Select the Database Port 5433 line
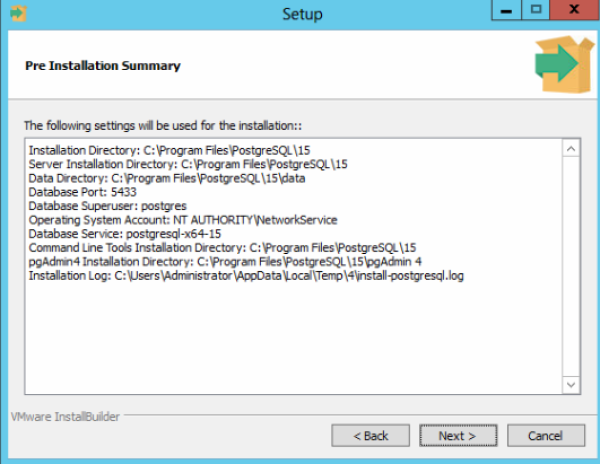The height and width of the screenshot is (464, 600). coord(83,192)
